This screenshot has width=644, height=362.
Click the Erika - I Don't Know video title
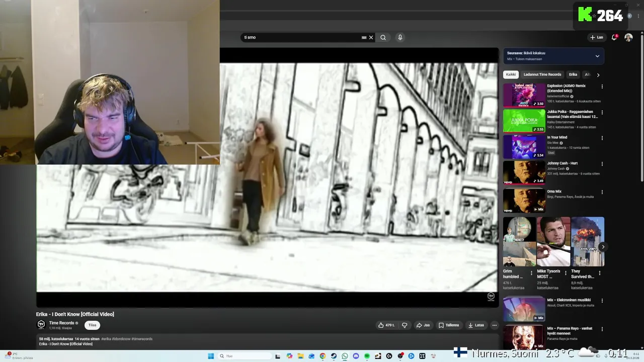[x=75, y=314]
